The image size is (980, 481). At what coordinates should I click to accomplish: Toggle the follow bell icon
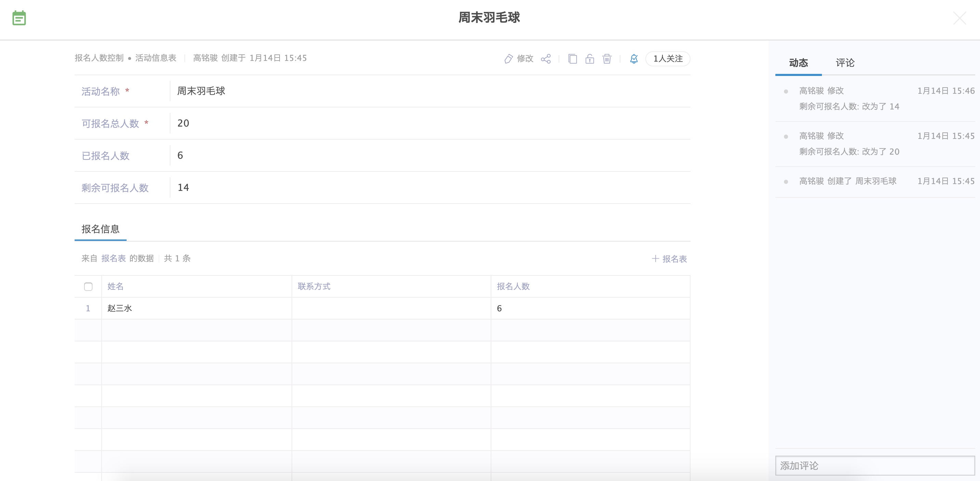tap(634, 58)
